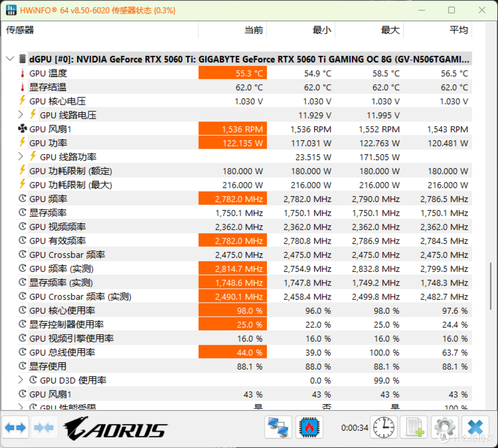Select the GPU 视频引擎使用率 row label

[x=71, y=338]
